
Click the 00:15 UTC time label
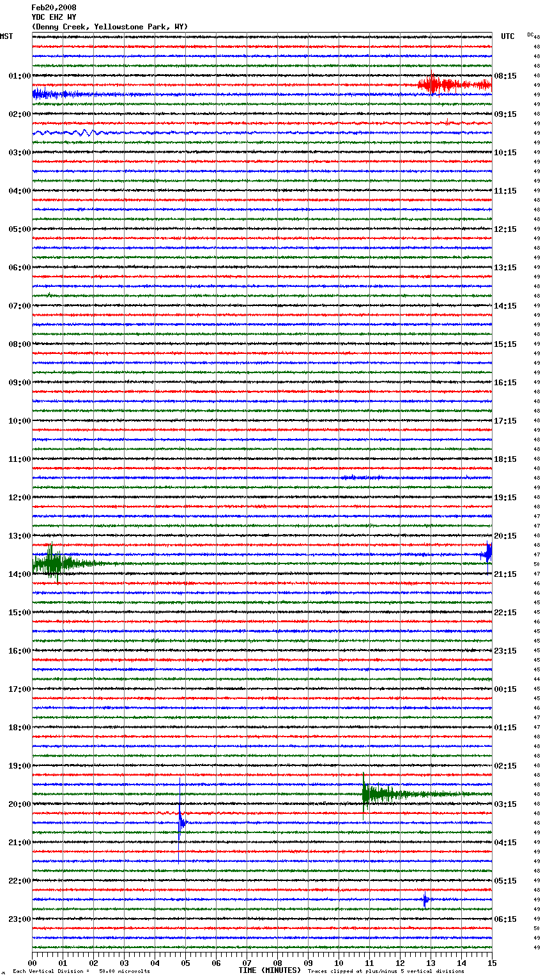tap(505, 689)
